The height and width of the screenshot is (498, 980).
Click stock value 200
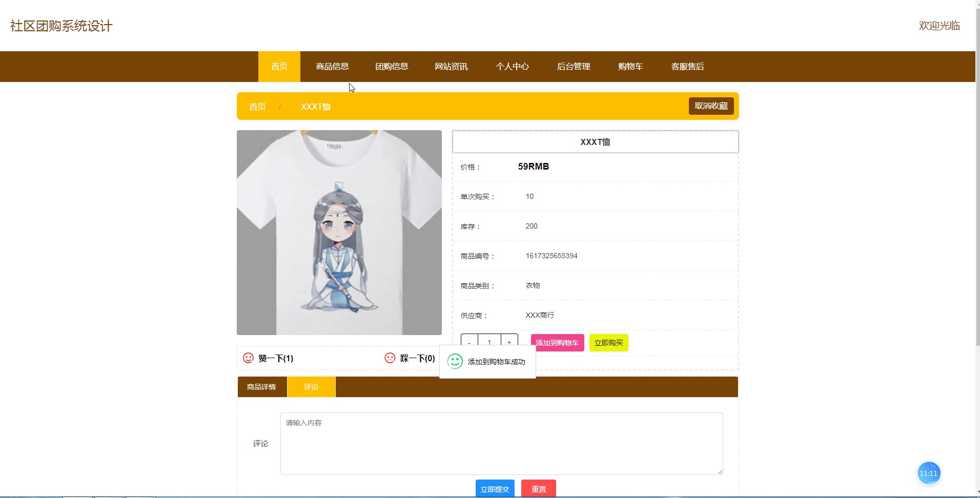(532, 226)
